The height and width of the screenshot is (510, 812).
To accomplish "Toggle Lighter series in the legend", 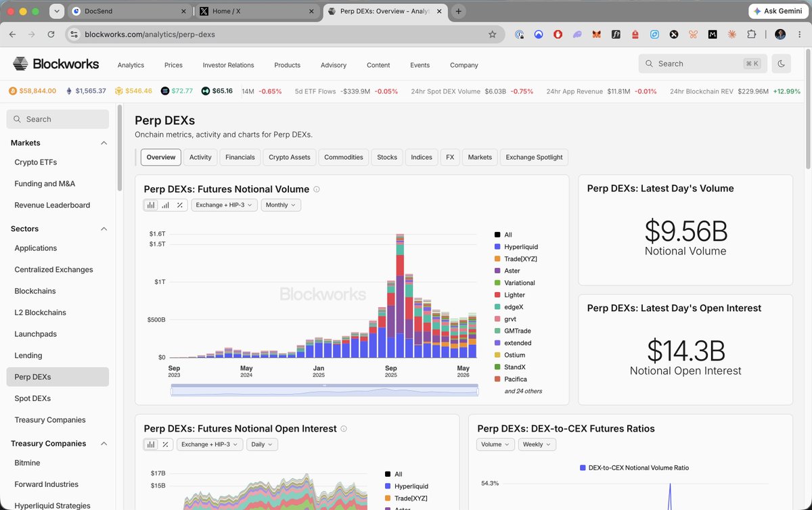I will [510, 295].
